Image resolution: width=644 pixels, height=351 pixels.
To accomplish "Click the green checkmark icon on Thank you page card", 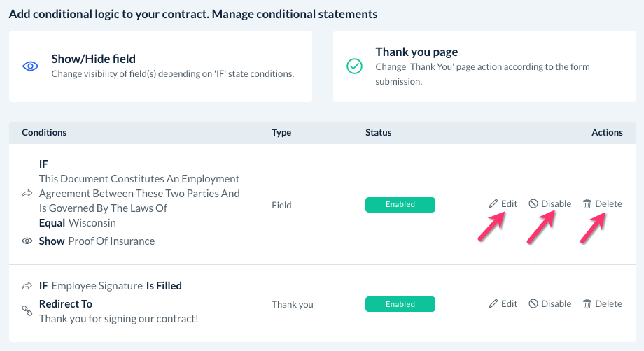I will pyautogui.click(x=354, y=66).
